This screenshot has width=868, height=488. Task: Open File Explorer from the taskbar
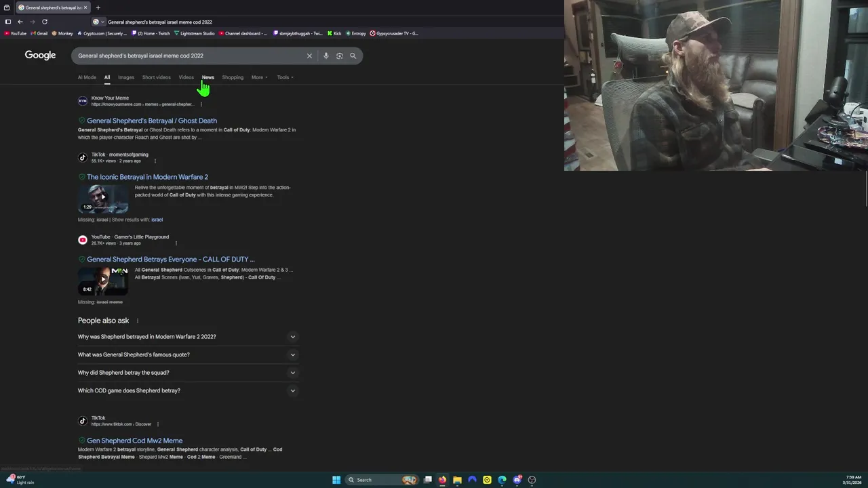(x=457, y=480)
